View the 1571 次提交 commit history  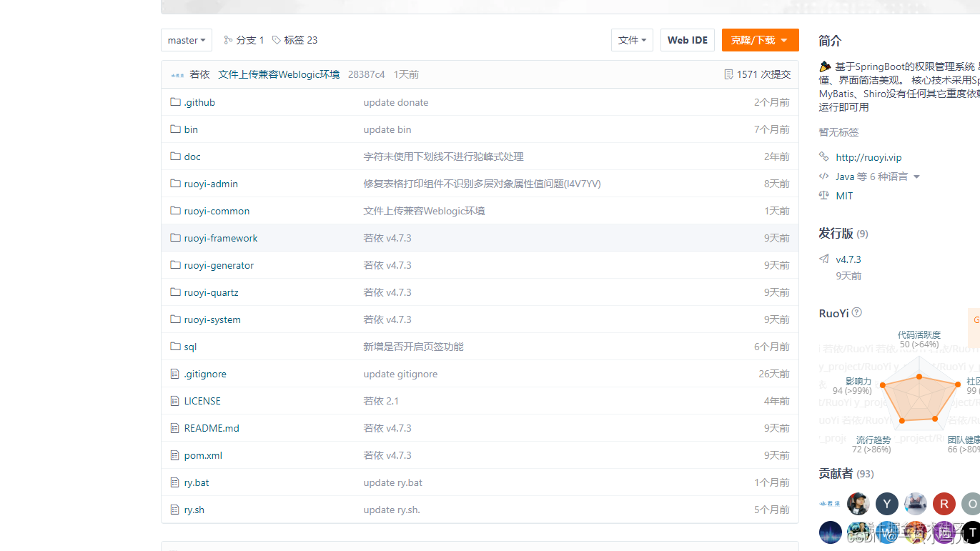[763, 74]
